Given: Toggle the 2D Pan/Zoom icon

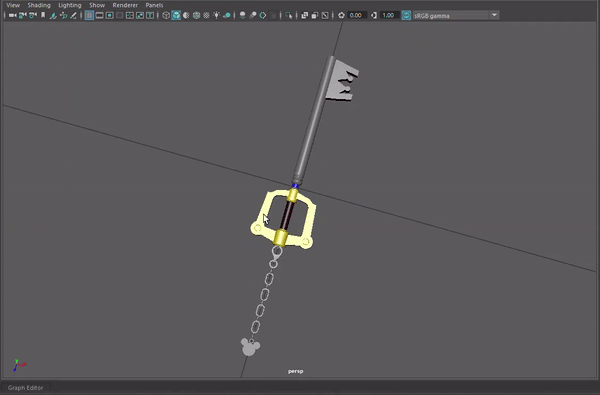Looking at the screenshot, I should [x=64, y=15].
